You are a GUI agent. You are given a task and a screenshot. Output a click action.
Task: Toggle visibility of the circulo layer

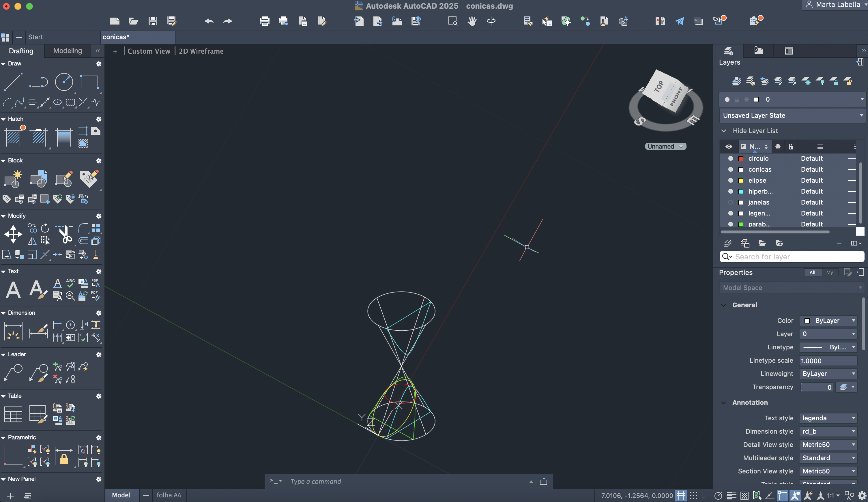click(730, 158)
